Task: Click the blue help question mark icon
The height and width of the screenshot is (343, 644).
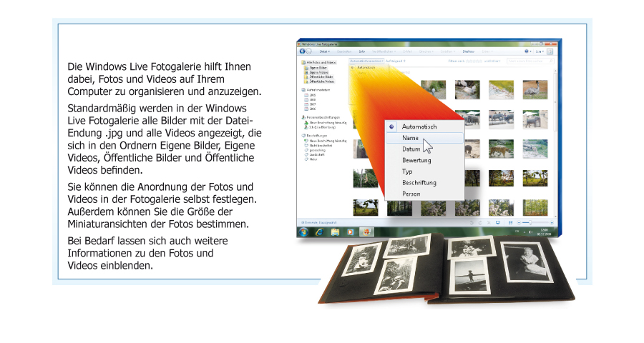Action: (527, 51)
